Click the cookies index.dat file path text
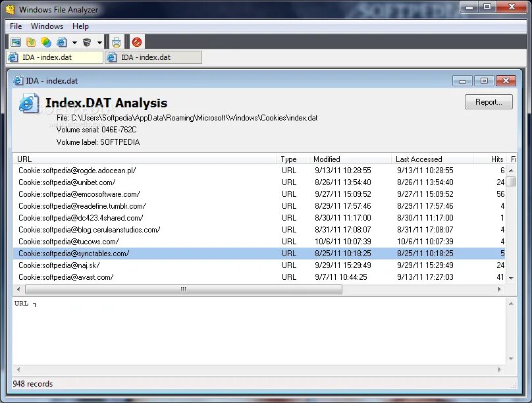Screen dimensions: 532x403 coord(187,118)
